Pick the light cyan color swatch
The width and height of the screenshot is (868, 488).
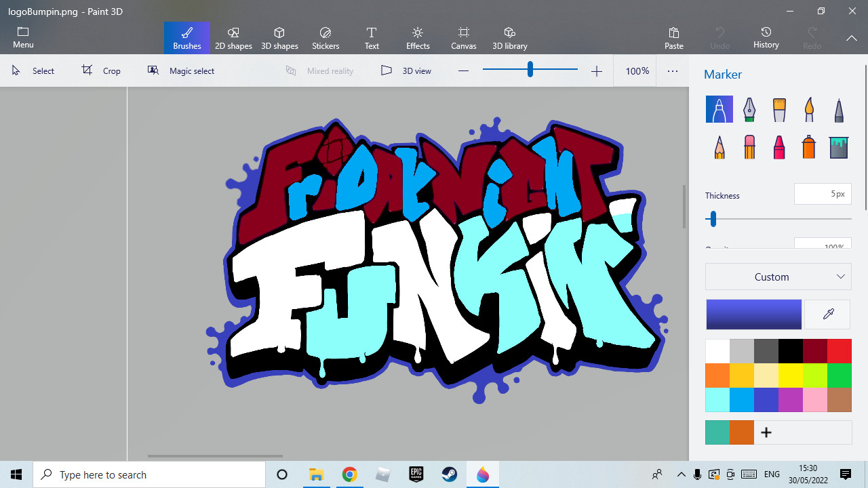pyautogui.click(x=718, y=400)
